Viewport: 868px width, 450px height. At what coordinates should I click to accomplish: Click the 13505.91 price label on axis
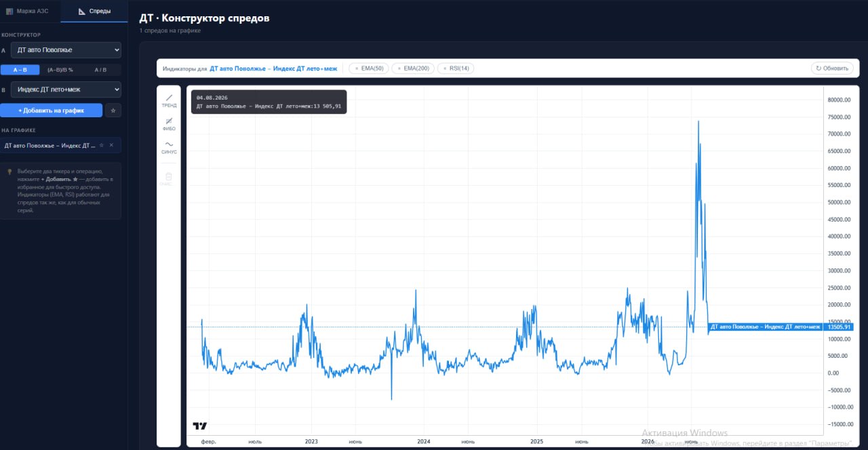click(x=839, y=327)
